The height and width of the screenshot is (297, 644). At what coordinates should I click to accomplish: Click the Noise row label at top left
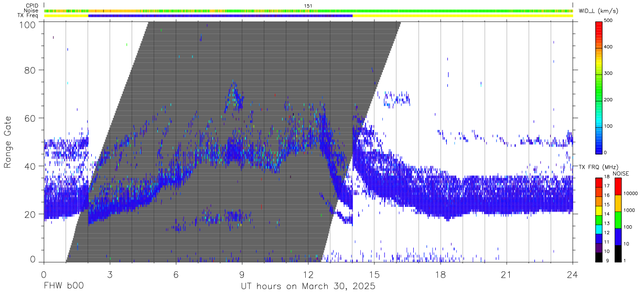click(32, 10)
